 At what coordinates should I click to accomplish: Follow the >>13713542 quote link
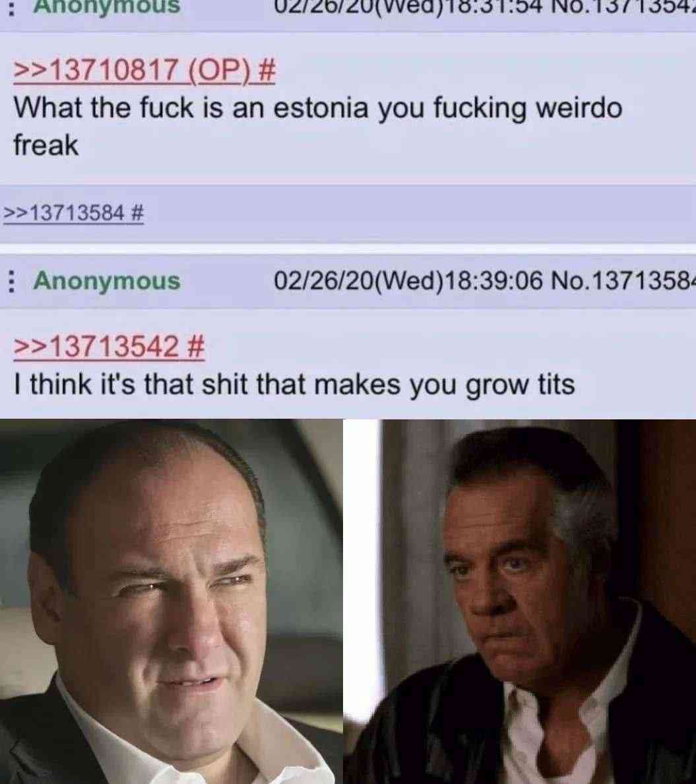tap(96, 346)
